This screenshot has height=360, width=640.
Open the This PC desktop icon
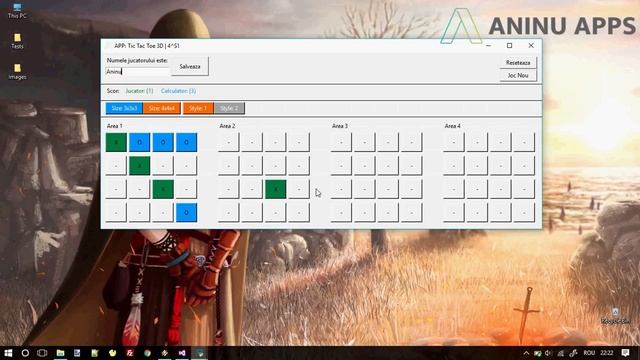click(x=17, y=11)
